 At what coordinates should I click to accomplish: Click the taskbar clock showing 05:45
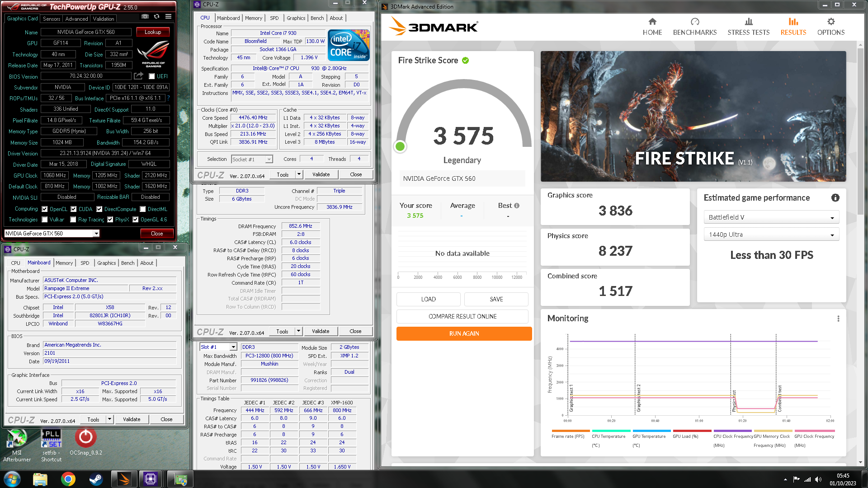[x=843, y=479]
